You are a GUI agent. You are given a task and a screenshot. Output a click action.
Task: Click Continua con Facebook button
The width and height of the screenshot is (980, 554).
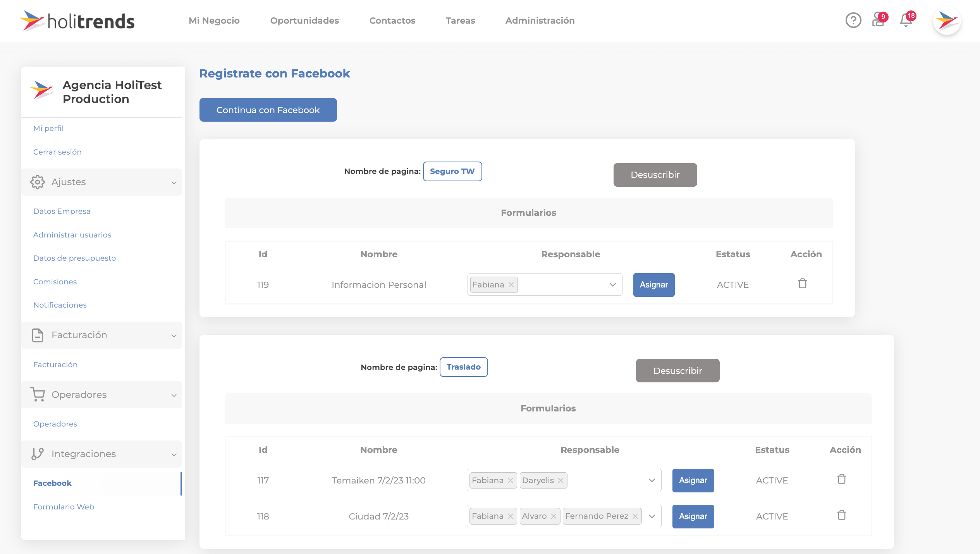[268, 110]
